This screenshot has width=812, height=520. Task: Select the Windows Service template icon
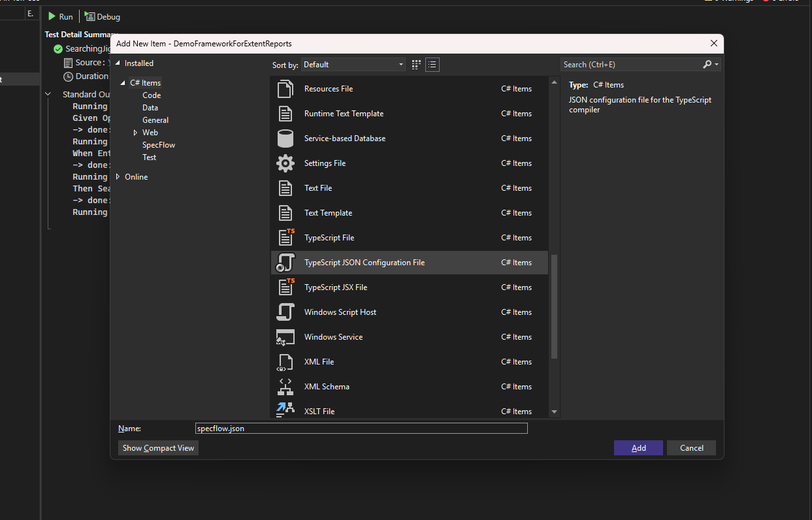click(x=285, y=337)
